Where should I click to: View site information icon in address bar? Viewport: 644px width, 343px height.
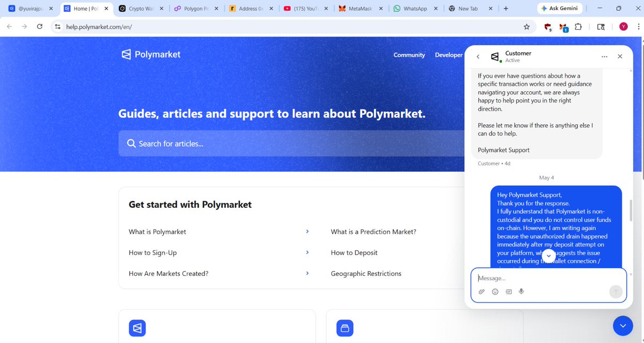tap(58, 27)
